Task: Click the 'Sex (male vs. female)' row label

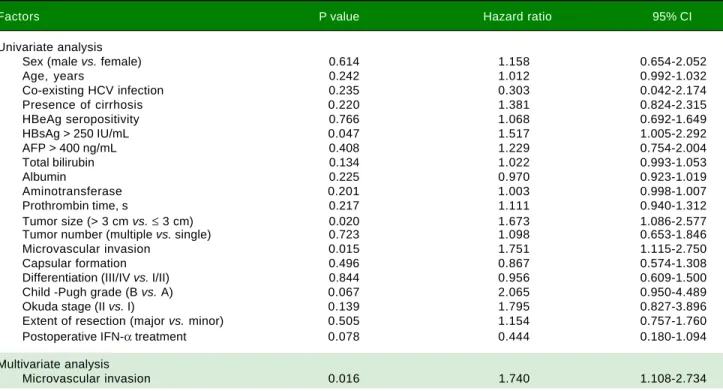Action: click(x=82, y=61)
